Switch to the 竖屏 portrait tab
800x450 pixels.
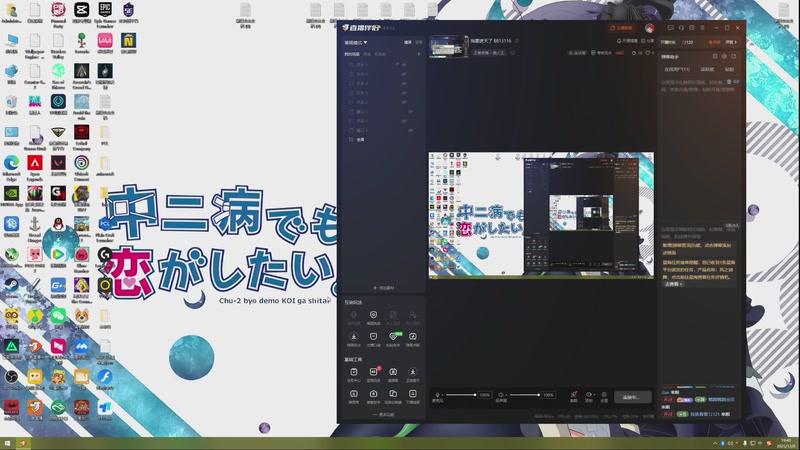pyautogui.click(x=419, y=42)
